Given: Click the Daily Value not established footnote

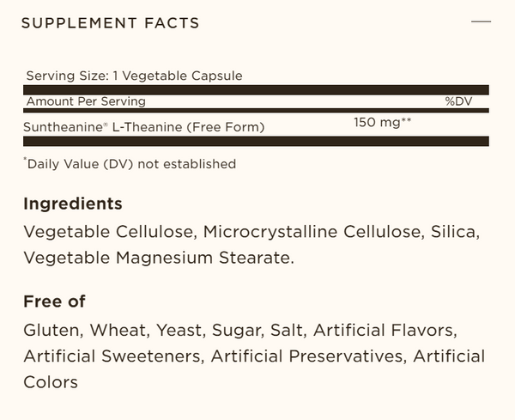Looking at the screenshot, I should (130, 163).
